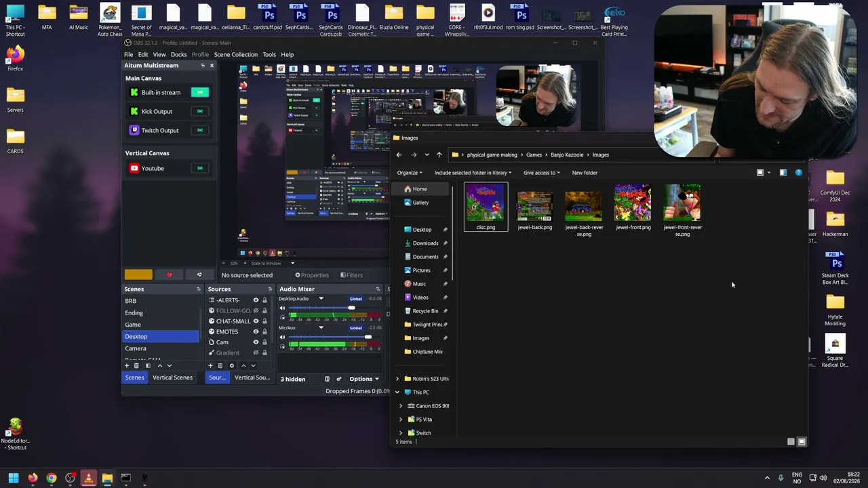Viewport: 868px width, 488px height.
Task: Open Include selected folder in library dropdown
Action: (473, 173)
